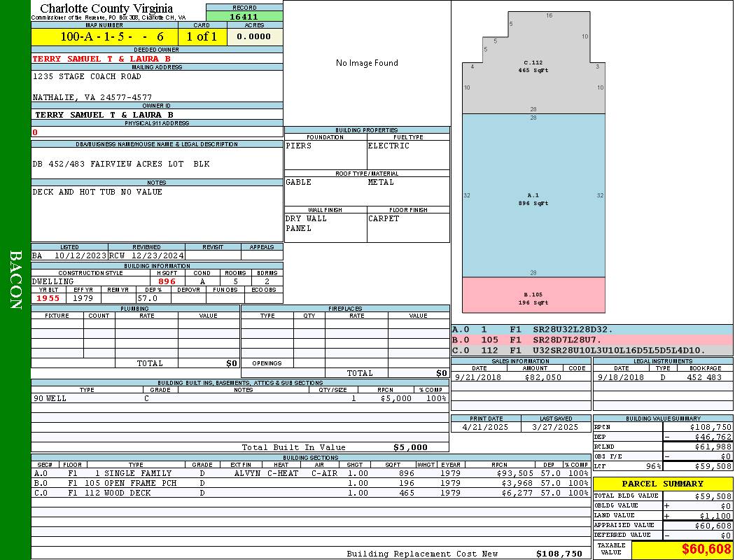Click the floor finish CARPET
The height and width of the screenshot is (560, 735).
[384, 219]
